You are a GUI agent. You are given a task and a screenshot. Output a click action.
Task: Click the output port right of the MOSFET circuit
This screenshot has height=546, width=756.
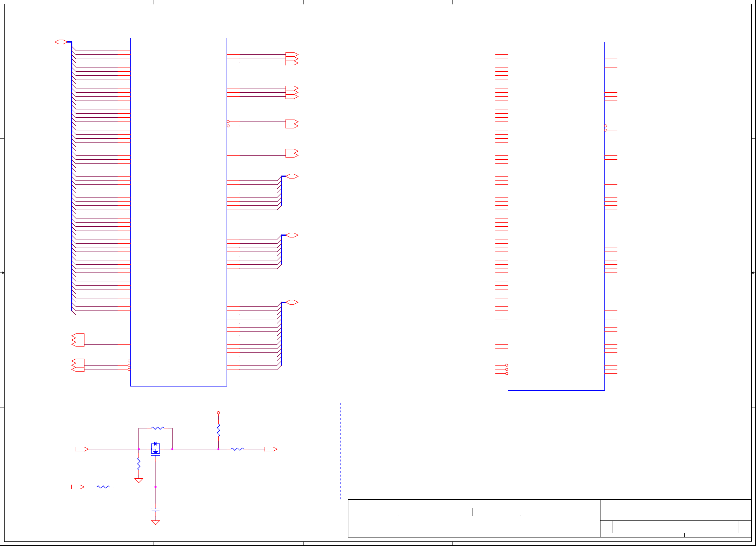pyautogui.click(x=271, y=449)
